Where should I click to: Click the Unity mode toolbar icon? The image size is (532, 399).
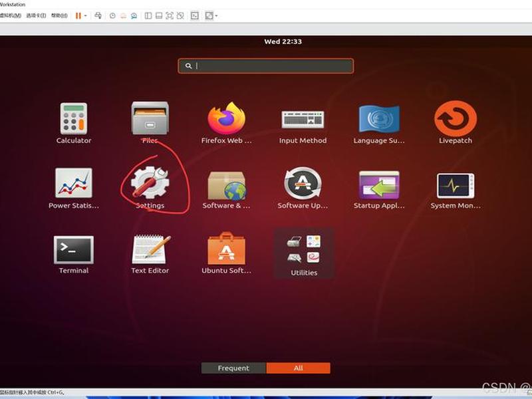(180, 15)
